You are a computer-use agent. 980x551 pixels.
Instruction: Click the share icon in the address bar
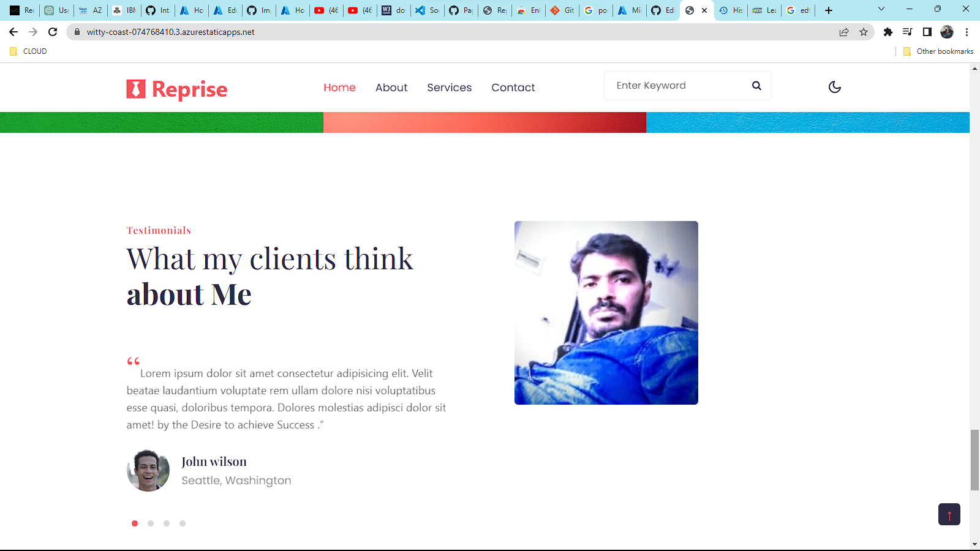coord(844,32)
